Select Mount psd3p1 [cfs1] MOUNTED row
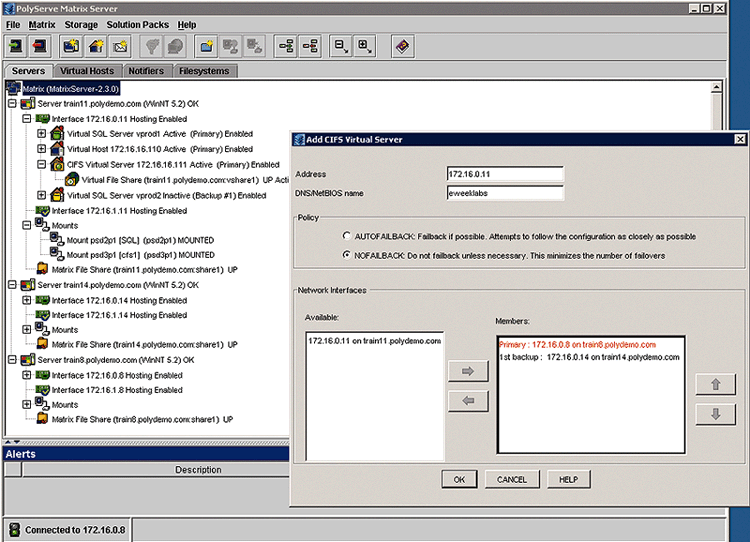This screenshot has height=542, width=750. coord(141,254)
